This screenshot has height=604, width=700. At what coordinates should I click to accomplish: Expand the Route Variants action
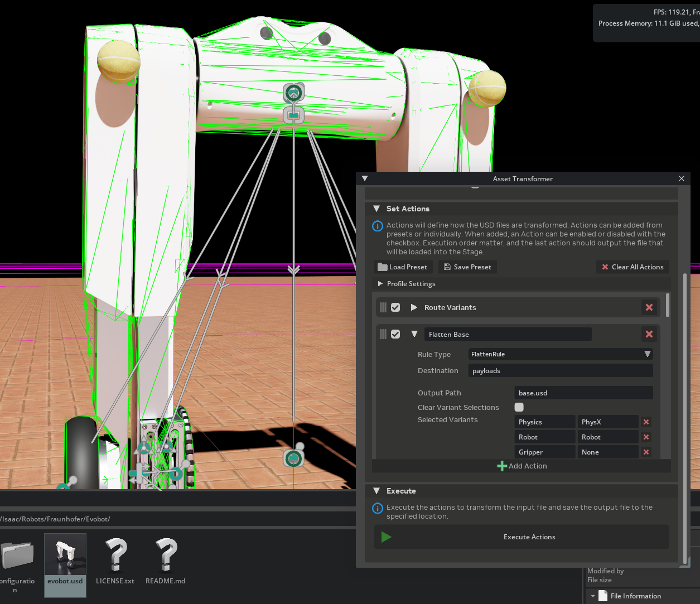(414, 307)
